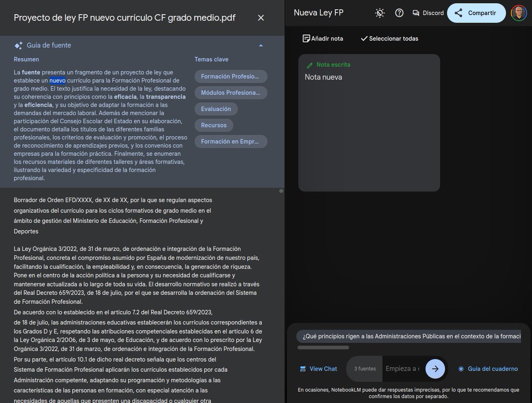Image resolution: width=532 pixels, height=403 pixels.
Task: Click the highlighted word nuevo in summary
Action: pyautogui.click(x=57, y=80)
